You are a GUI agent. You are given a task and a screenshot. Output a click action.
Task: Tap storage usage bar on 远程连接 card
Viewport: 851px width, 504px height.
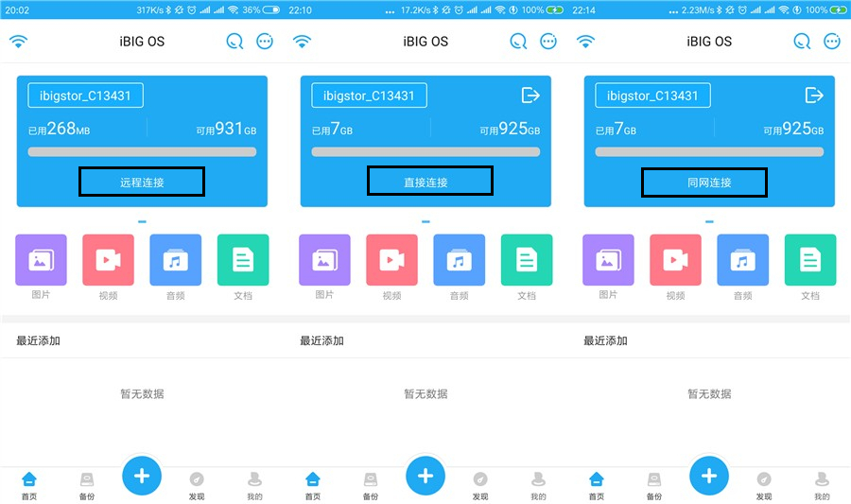point(142,152)
